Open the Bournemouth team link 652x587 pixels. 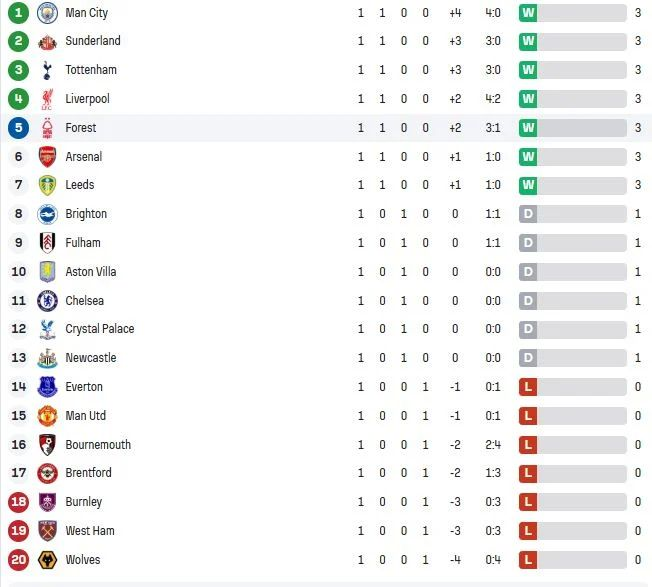98,445
